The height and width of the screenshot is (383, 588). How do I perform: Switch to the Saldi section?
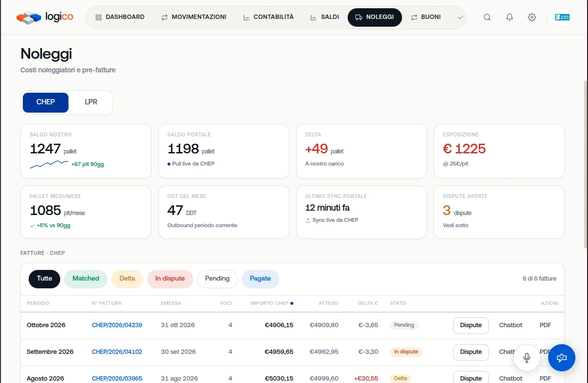(325, 17)
